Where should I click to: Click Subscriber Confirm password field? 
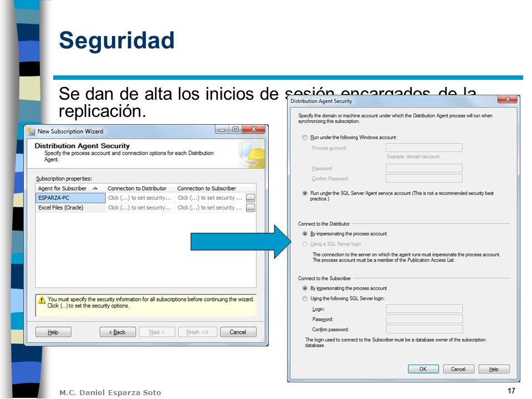(424, 329)
